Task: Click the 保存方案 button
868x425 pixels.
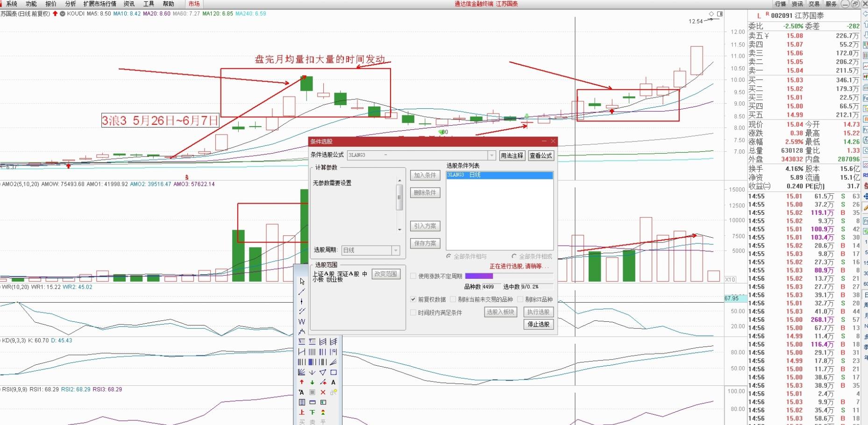Action: (x=425, y=243)
